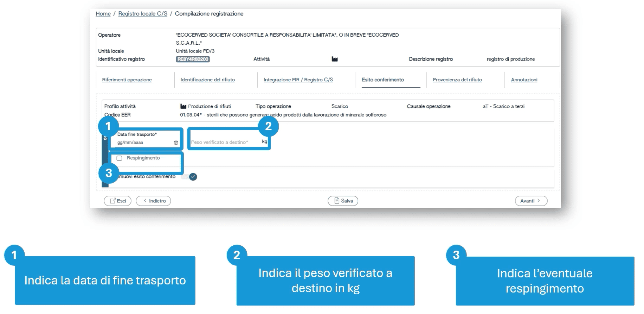The height and width of the screenshot is (314, 644).
Task: Select the Esito conferimento tab
Action: pyautogui.click(x=383, y=80)
